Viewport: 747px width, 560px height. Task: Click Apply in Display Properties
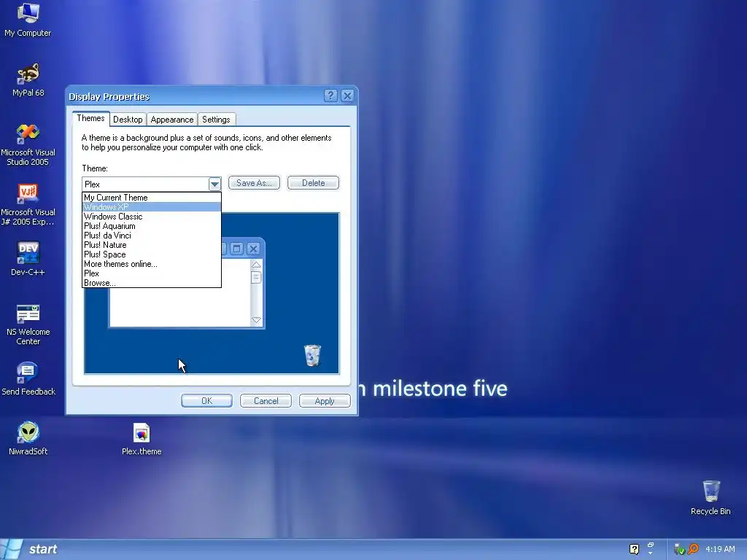(x=325, y=401)
